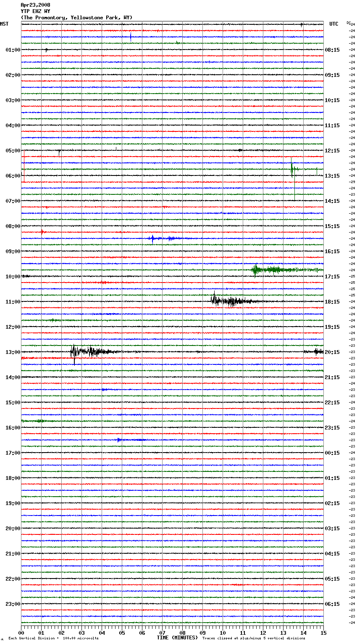Click the 23:15 UTC label
This screenshot has width=357, height=644.
point(332,428)
